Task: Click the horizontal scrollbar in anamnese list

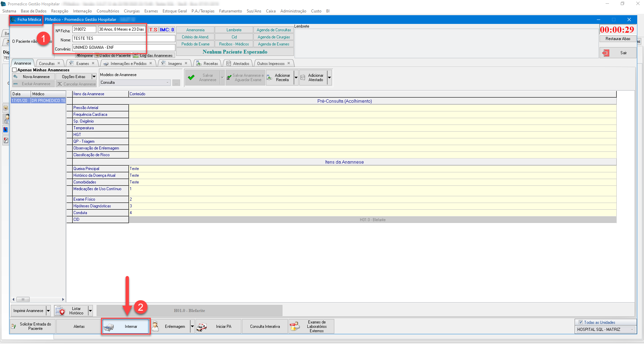Action: point(38,299)
